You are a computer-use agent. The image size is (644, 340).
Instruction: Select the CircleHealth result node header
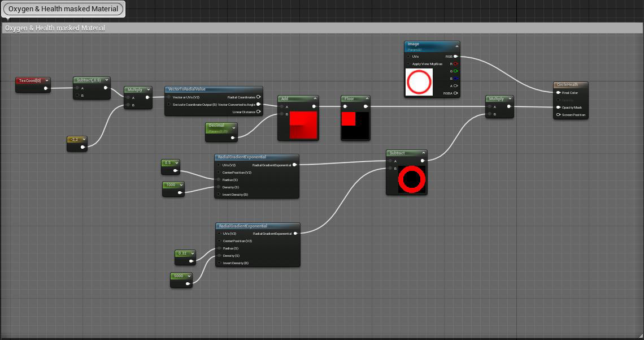pos(571,85)
